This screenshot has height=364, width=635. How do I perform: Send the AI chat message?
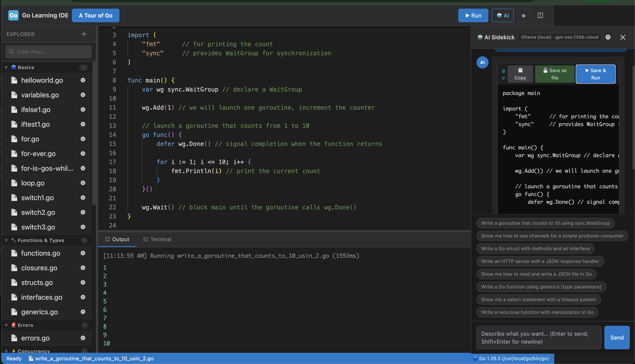click(x=617, y=337)
